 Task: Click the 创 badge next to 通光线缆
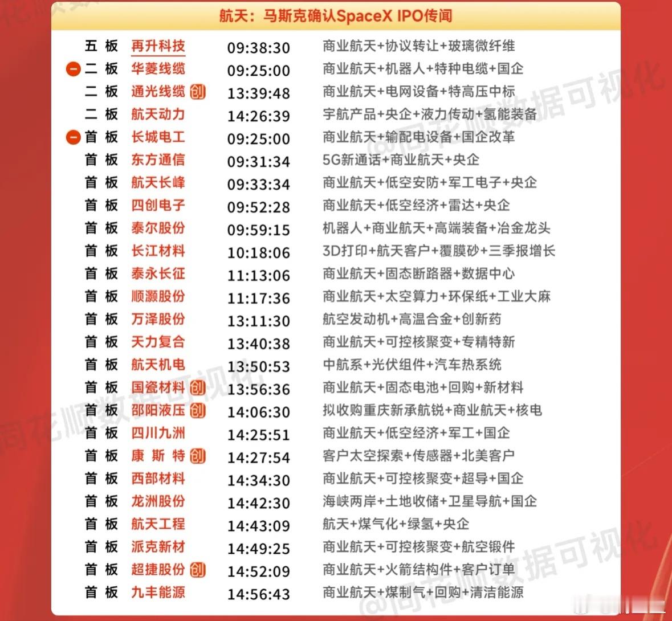(x=198, y=92)
